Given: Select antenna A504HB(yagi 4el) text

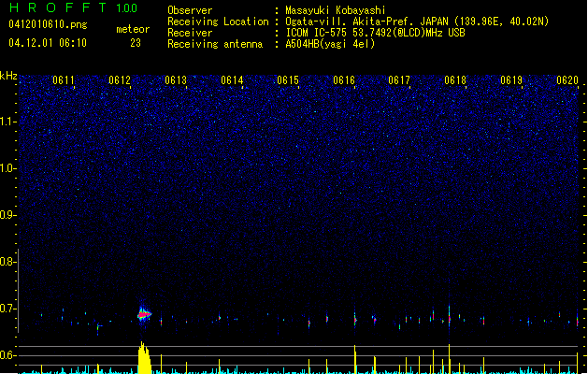Looking at the screenshot, I should coord(330,44).
